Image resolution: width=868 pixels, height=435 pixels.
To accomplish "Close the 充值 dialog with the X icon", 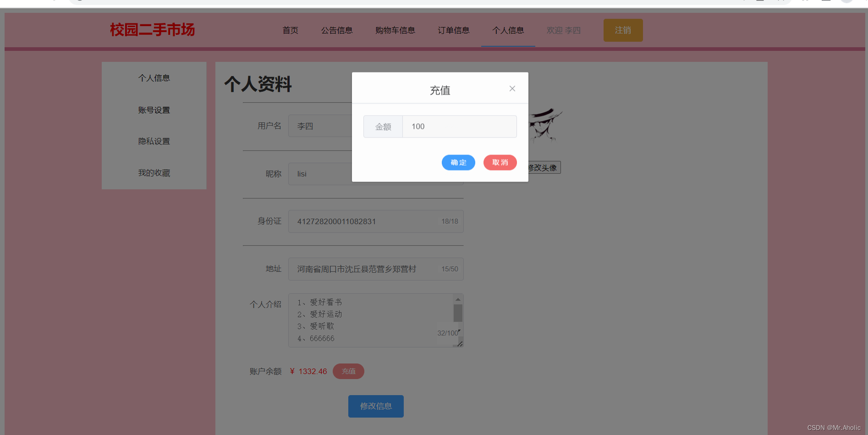I will coord(512,88).
